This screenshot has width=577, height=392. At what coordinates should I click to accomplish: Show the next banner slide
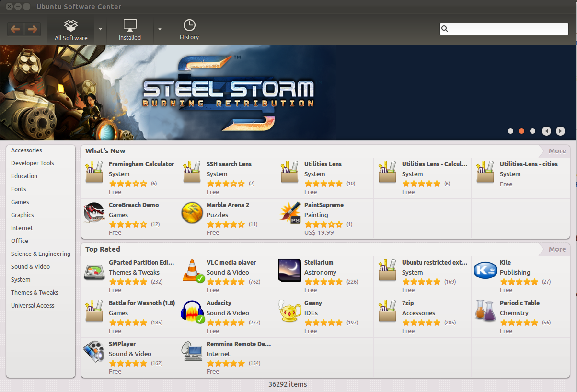(560, 131)
